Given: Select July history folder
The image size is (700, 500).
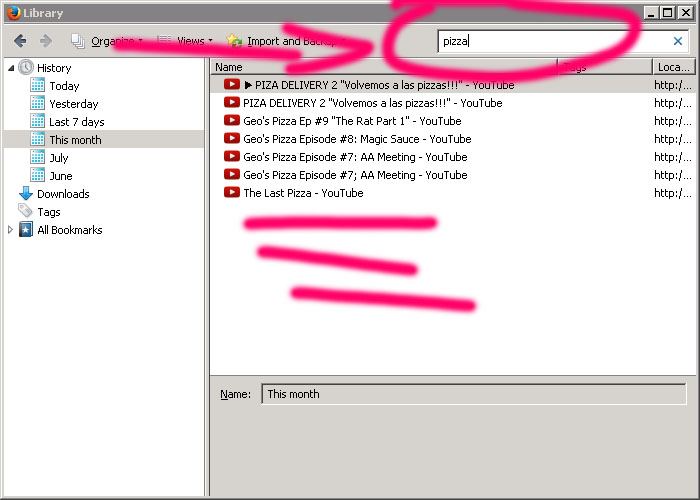Looking at the screenshot, I should pos(59,158).
